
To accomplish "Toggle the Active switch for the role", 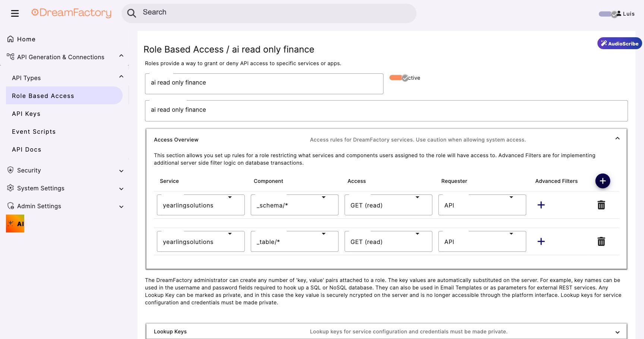I will pos(398,78).
